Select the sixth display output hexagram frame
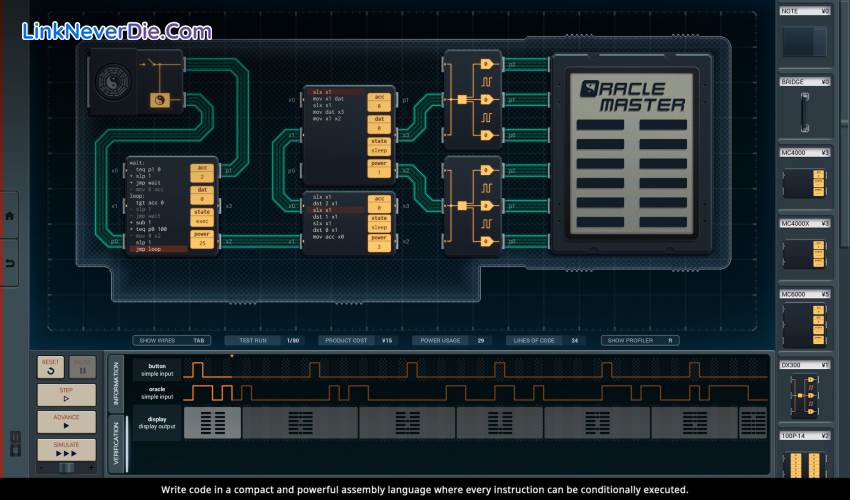The image size is (850, 500). 694,423
